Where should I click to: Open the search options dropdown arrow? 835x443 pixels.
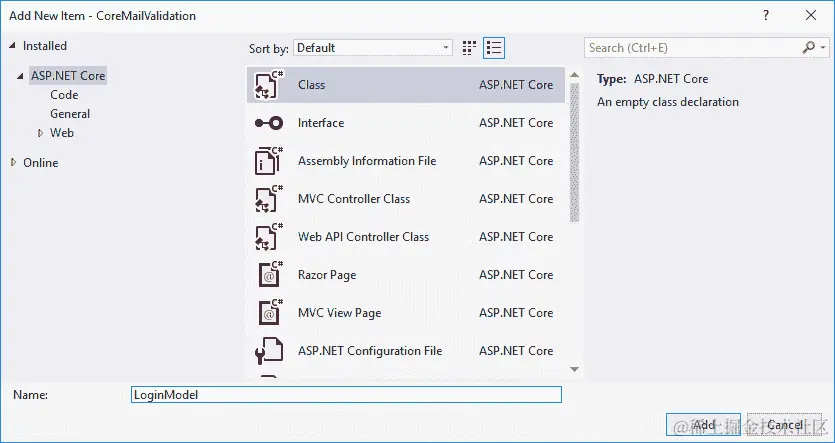pyautogui.click(x=823, y=47)
